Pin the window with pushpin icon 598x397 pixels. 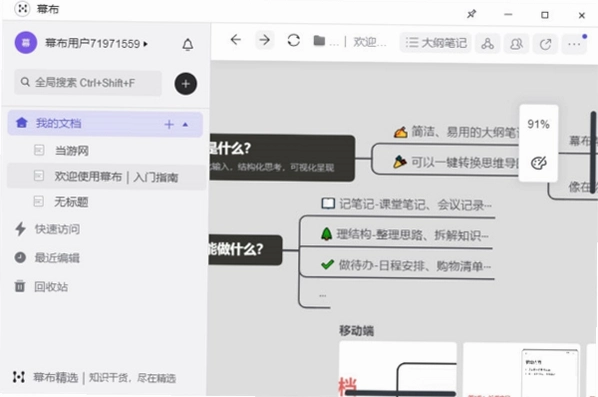click(x=472, y=14)
